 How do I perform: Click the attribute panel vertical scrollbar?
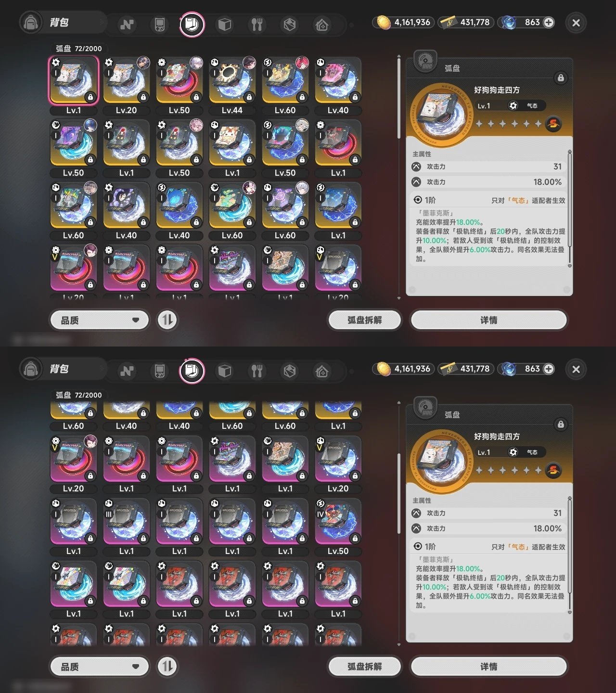(570, 208)
